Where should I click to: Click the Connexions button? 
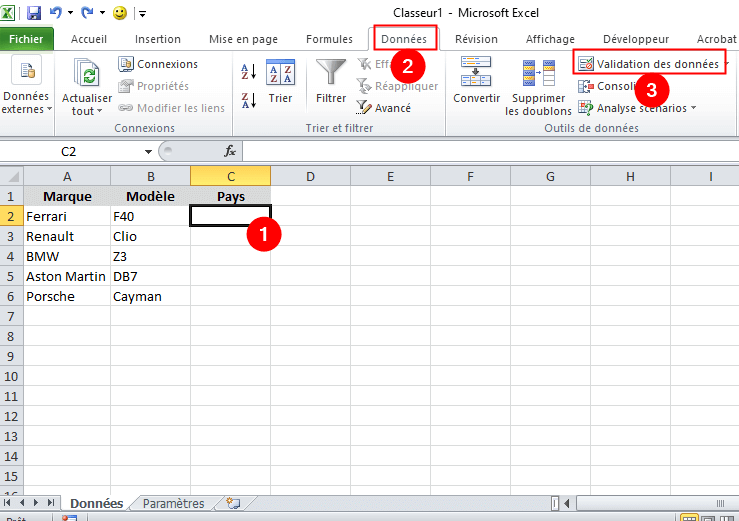click(158, 64)
